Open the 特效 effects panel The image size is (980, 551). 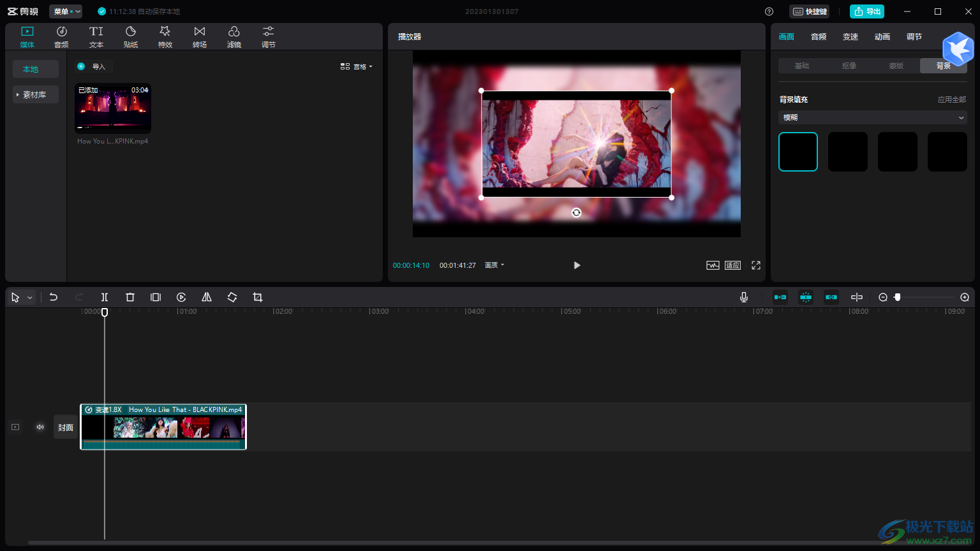[165, 37]
